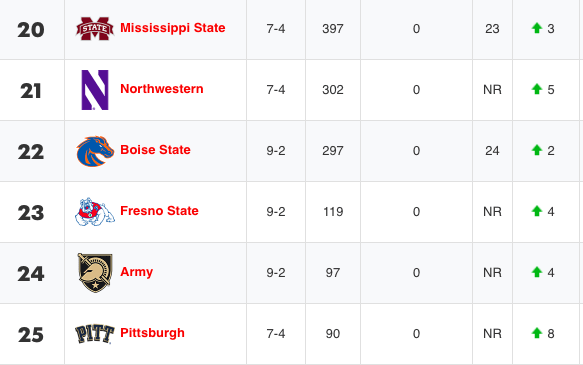Image resolution: width=583 pixels, height=365 pixels.
Task: Click Northwestern's 302 points cell
Action: pos(333,90)
